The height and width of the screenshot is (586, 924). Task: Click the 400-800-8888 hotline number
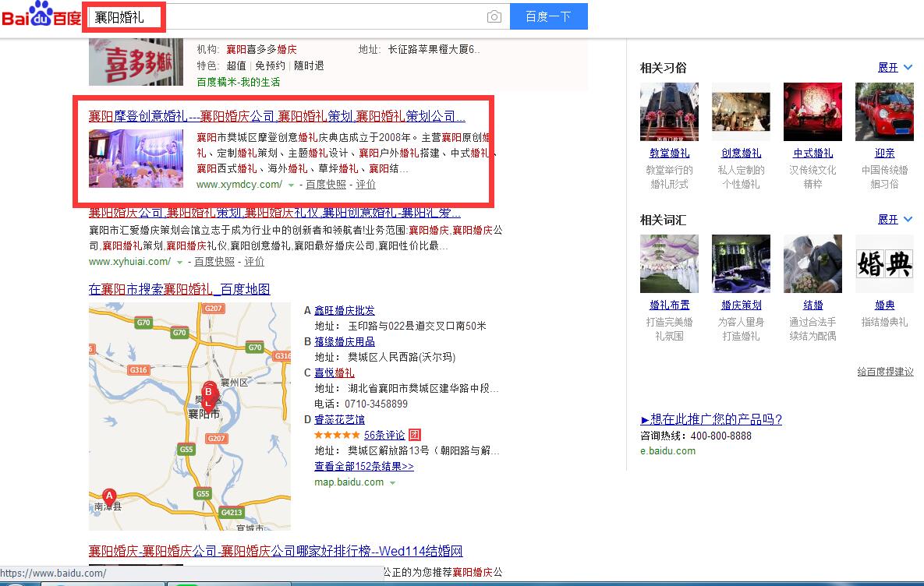click(x=720, y=436)
